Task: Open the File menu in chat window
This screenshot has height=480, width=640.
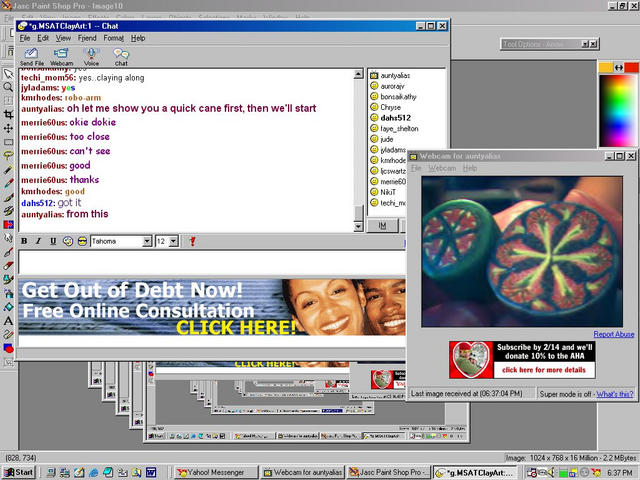Action: [25, 38]
